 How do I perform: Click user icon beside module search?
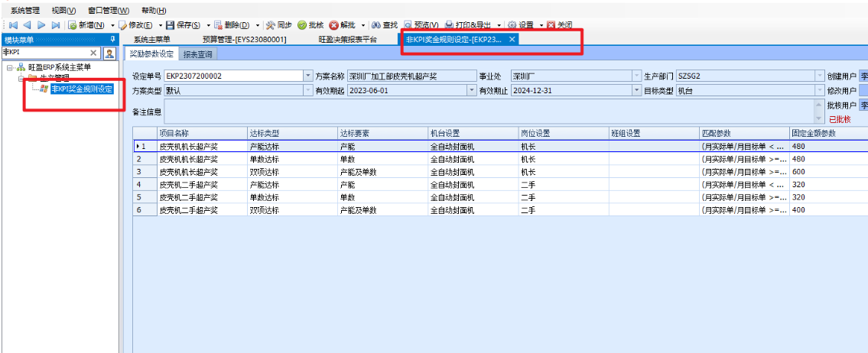(109, 53)
